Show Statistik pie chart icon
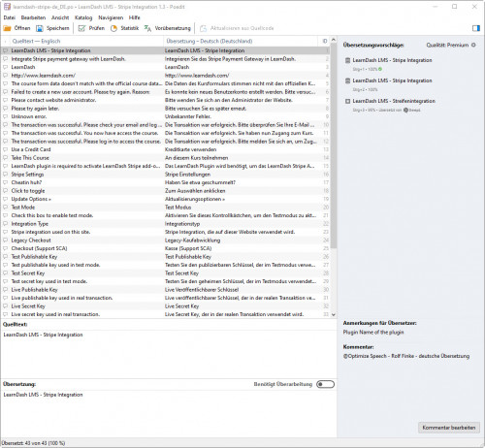 coord(113,28)
